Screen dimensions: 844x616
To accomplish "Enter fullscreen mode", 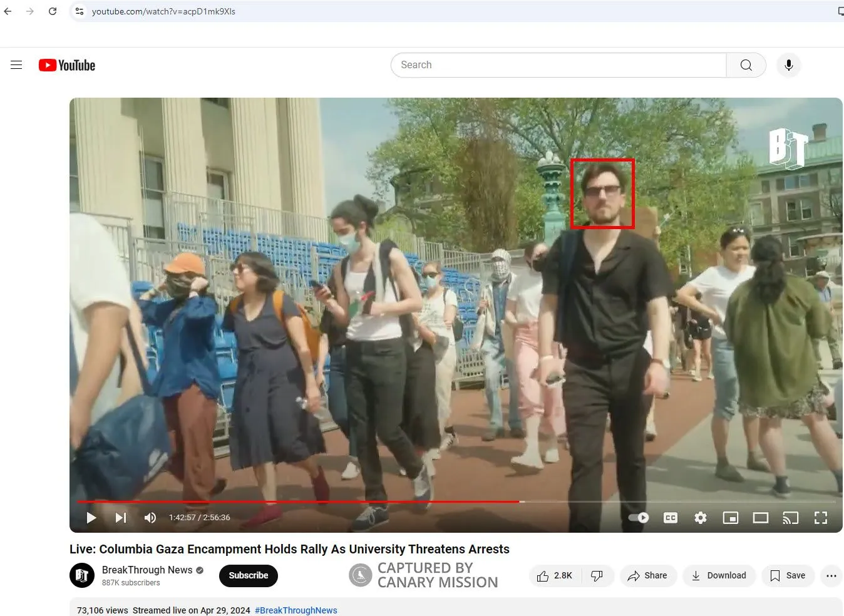I will click(x=821, y=518).
